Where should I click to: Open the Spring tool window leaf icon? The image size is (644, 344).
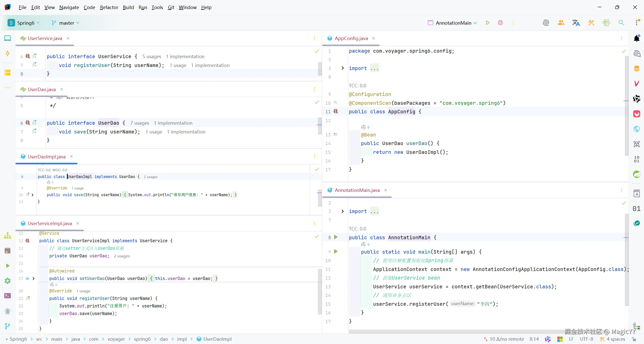pos(637,174)
